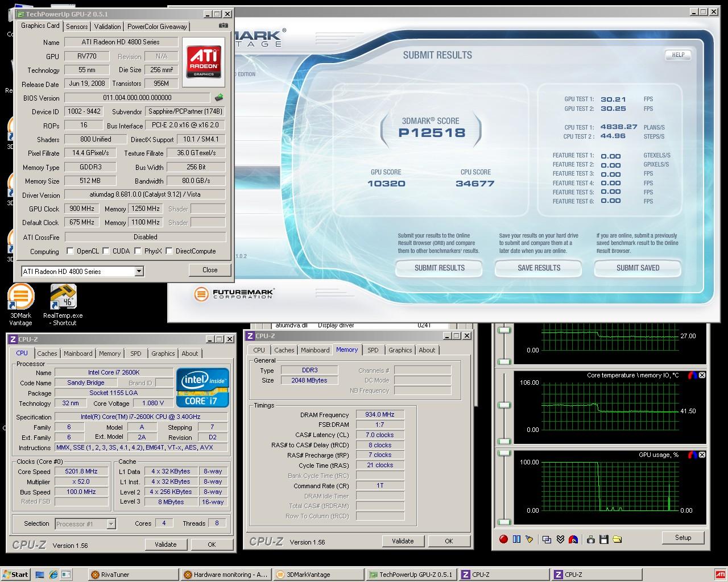The image size is (728, 582).
Task: Click the BIOS save chip icon in GPU-Z
Action: 219,98
